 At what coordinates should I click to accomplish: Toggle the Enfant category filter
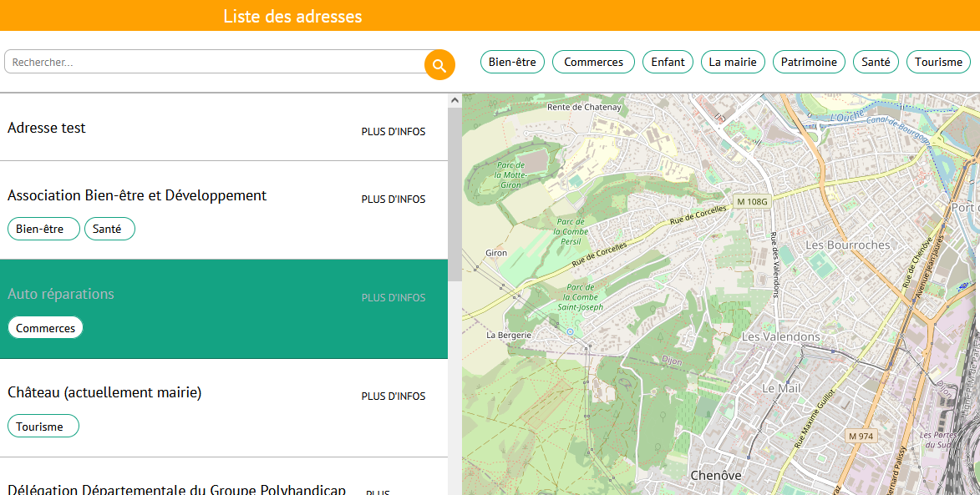[668, 61]
